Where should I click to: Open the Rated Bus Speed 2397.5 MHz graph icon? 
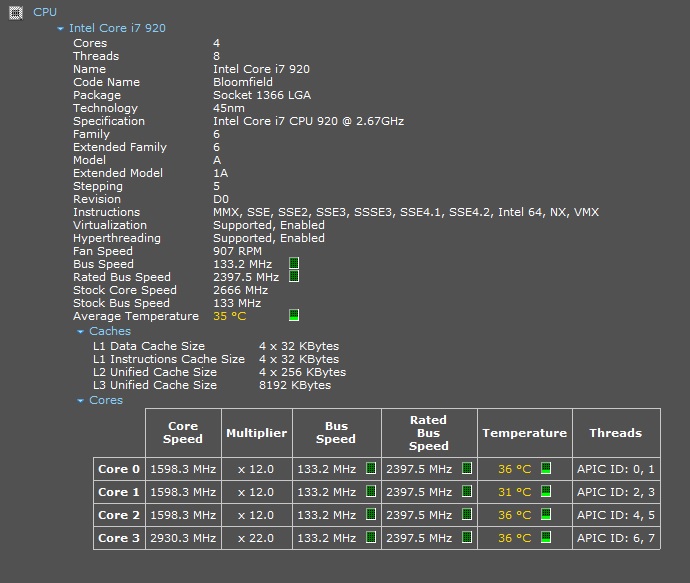[294, 276]
